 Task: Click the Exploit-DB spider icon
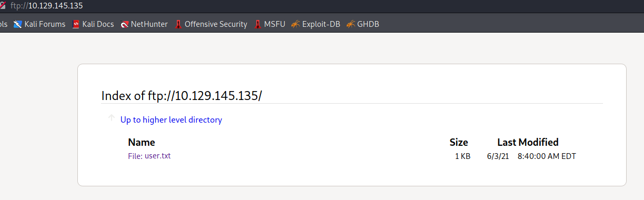(295, 24)
